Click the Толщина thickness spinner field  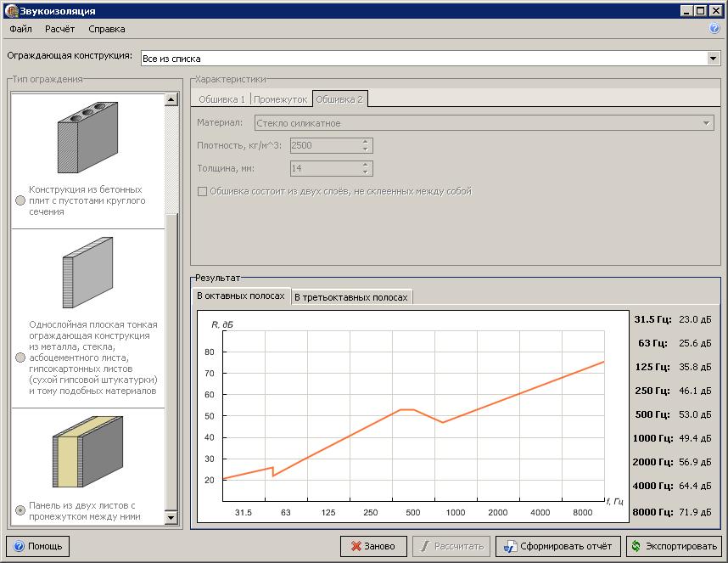click(326, 168)
